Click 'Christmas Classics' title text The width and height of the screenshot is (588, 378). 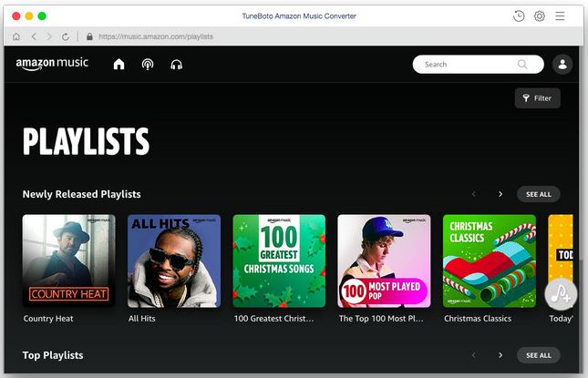click(x=478, y=319)
